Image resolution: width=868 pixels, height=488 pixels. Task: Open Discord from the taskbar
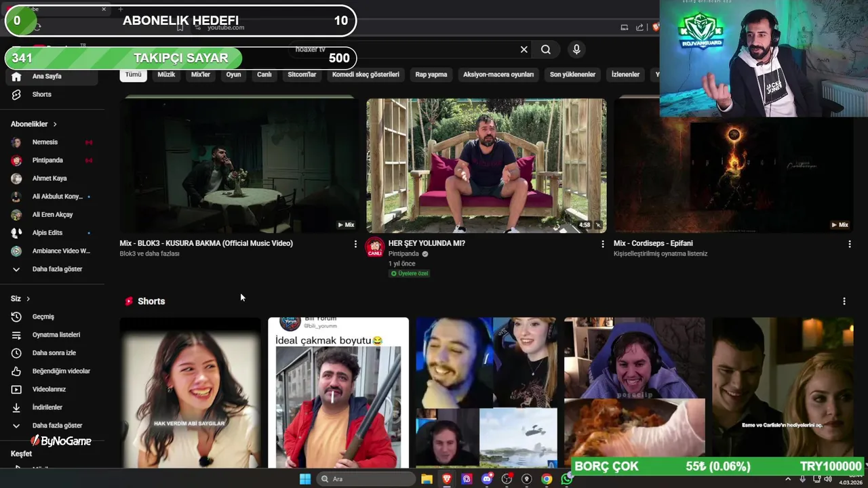[487, 479]
